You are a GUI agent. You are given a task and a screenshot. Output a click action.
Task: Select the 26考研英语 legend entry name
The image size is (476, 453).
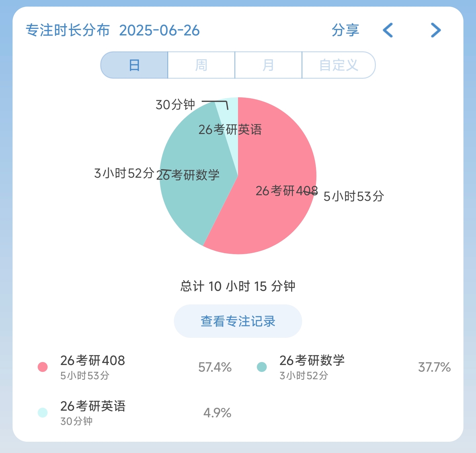93,406
